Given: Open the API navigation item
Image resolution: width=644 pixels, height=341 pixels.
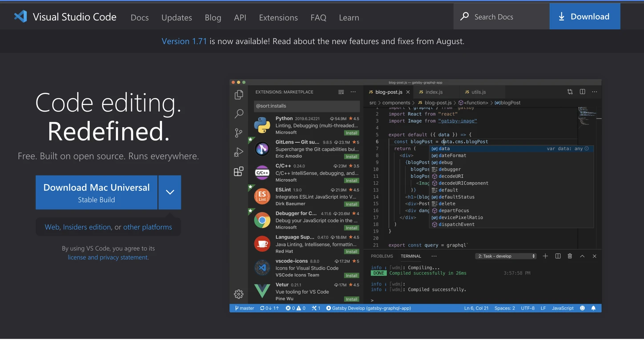Looking at the screenshot, I should 240,17.
